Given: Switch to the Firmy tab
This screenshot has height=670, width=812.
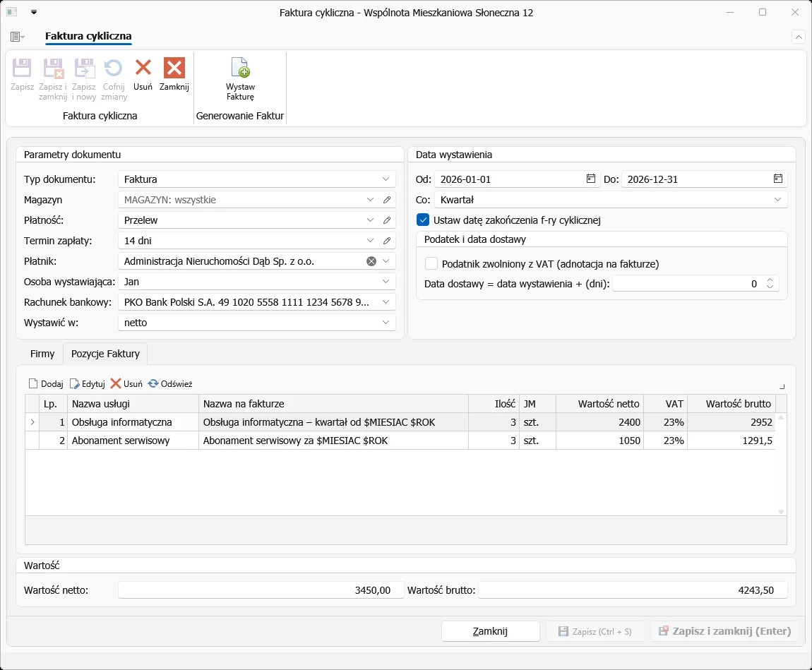Looking at the screenshot, I should click(42, 354).
